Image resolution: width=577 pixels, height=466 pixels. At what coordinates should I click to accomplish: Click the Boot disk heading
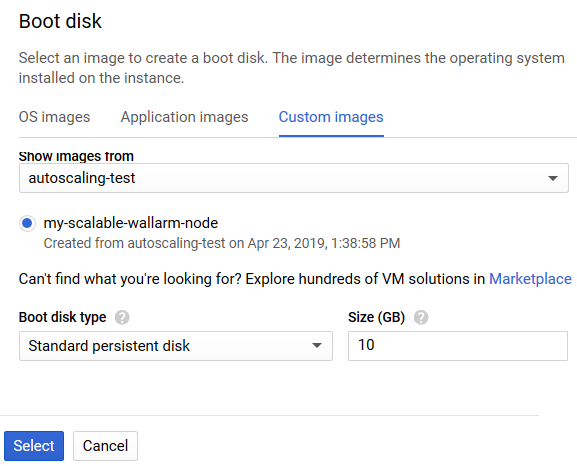pos(60,21)
